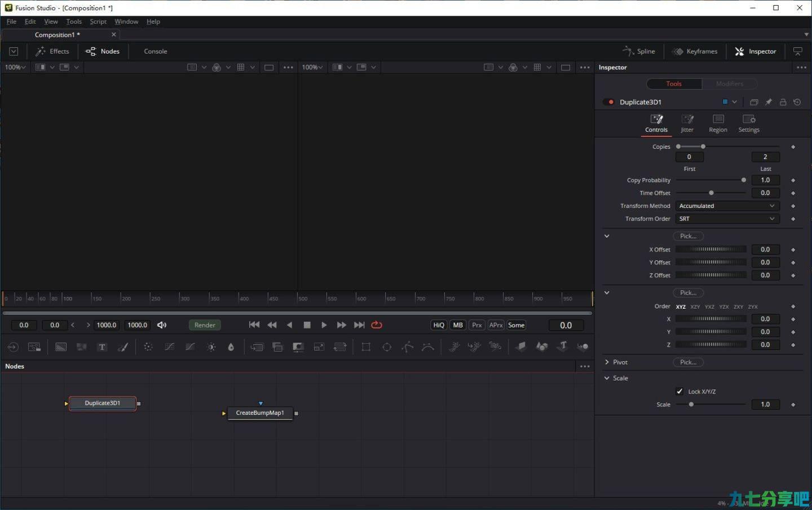This screenshot has width=812, height=510.
Task: Add the Brightness Contrast sun tool
Action: point(211,347)
